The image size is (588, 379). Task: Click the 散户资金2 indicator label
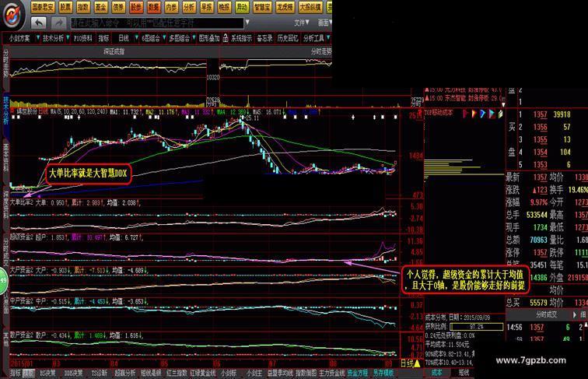[22, 335]
